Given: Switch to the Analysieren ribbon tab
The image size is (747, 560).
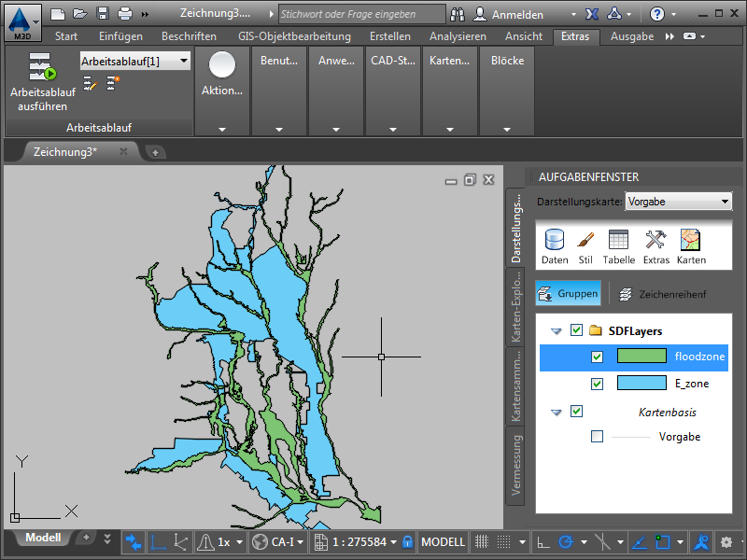Looking at the screenshot, I should pos(458,36).
